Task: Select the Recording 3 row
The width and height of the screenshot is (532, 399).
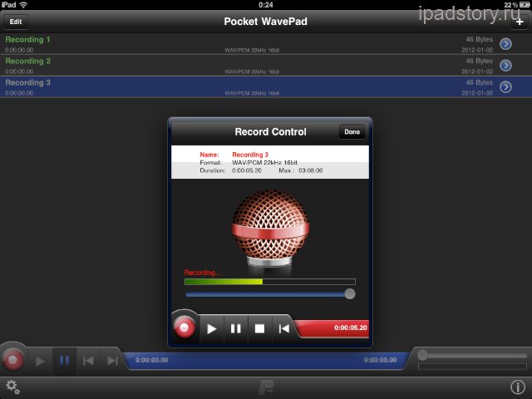Action: pos(266,86)
